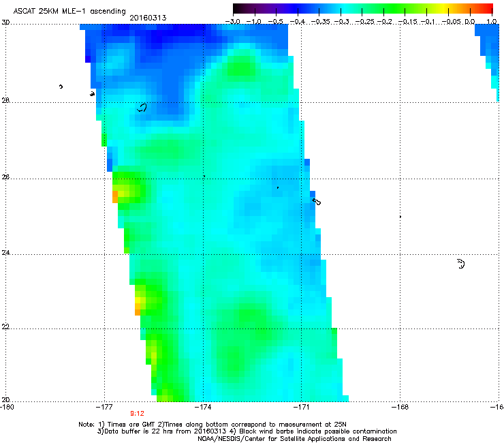Click the -3.0 colorbar tick label
This screenshot has height=443, width=504.
pyautogui.click(x=232, y=22)
